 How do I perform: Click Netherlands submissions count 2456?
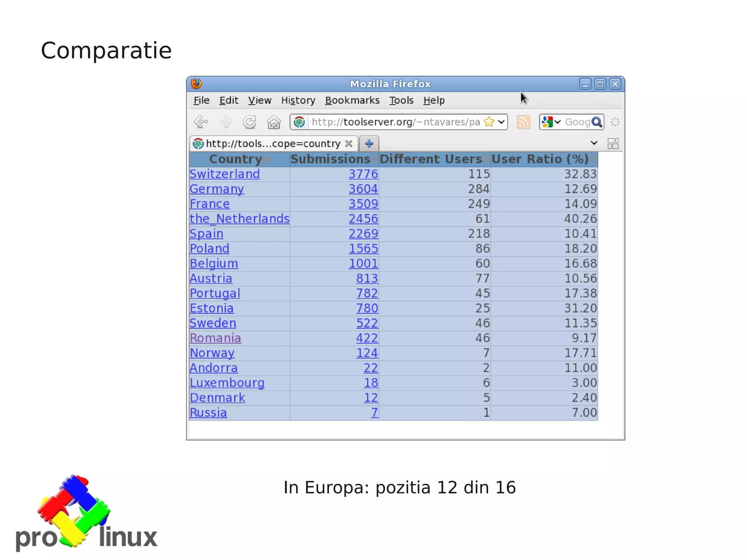pos(363,219)
